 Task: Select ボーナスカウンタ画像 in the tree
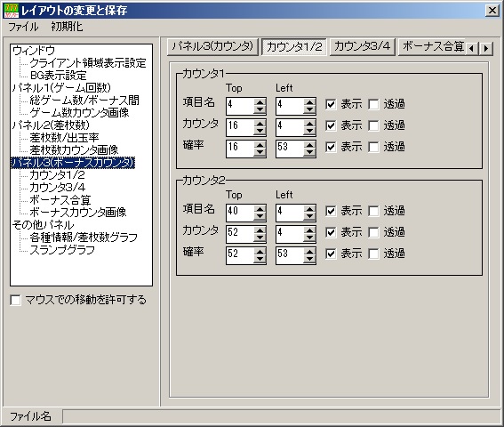click(x=78, y=212)
